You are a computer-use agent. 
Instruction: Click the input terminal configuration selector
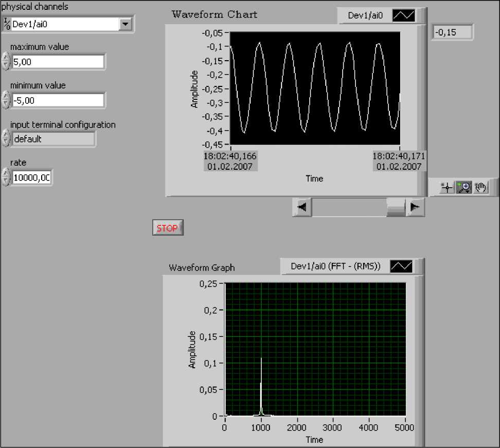coord(53,139)
